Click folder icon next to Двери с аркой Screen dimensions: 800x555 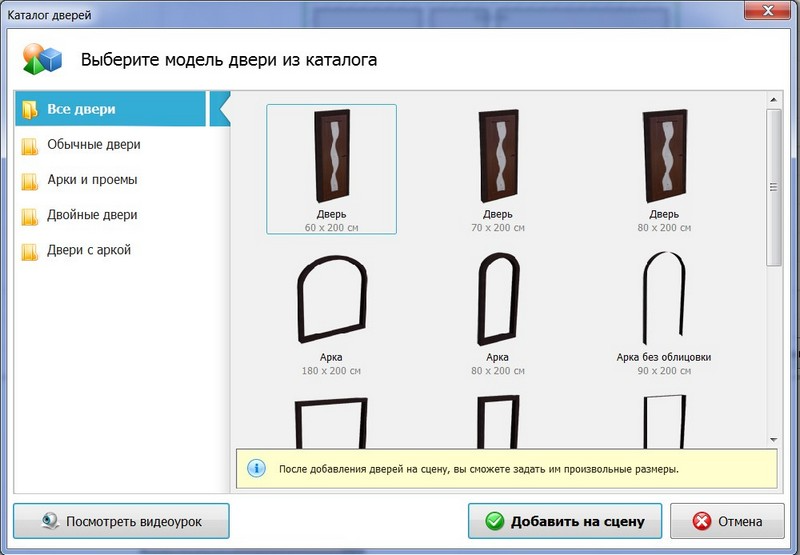[x=30, y=251]
